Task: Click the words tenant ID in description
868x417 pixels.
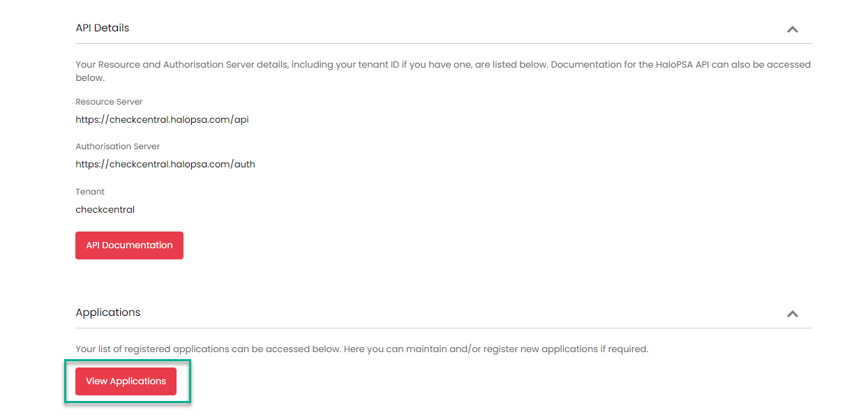Action: point(377,64)
